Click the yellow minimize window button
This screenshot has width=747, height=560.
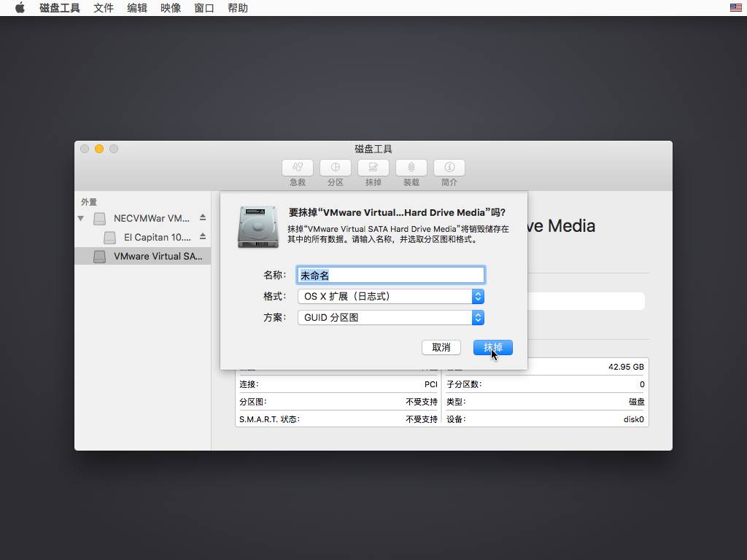99,149
